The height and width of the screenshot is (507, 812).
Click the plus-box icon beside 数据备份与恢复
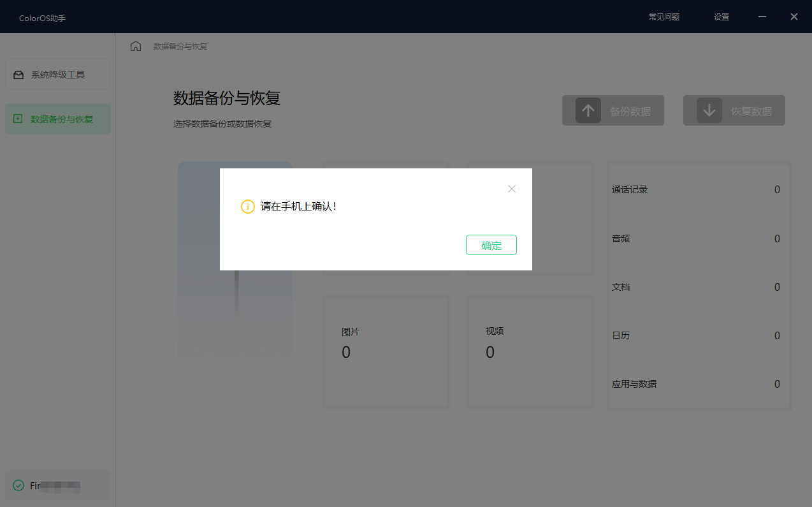18,119
